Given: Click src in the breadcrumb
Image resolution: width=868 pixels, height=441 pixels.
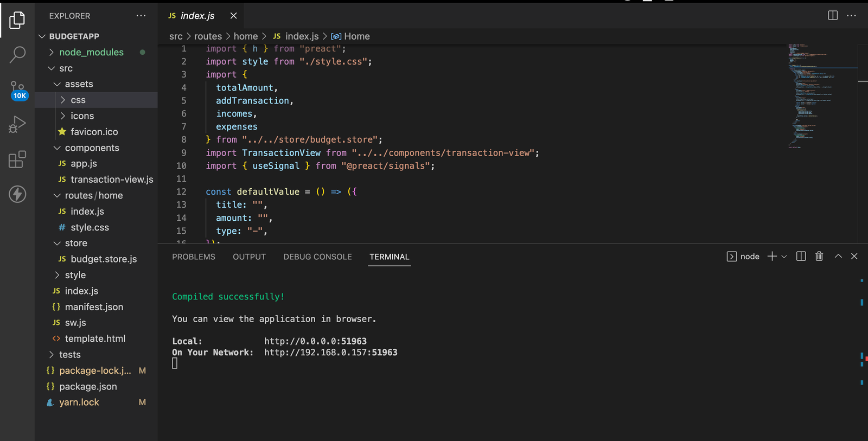Looking at the screenshot, I should coord(176,36).
